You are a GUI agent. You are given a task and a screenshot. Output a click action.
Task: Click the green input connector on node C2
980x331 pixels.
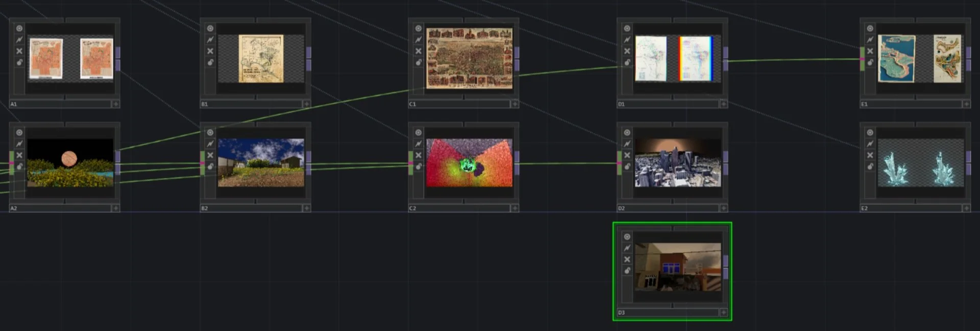411,163
